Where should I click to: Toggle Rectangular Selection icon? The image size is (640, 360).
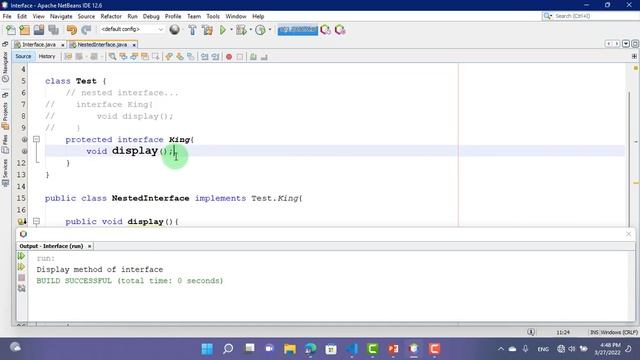pyautogui.click(x=156, y=57)
